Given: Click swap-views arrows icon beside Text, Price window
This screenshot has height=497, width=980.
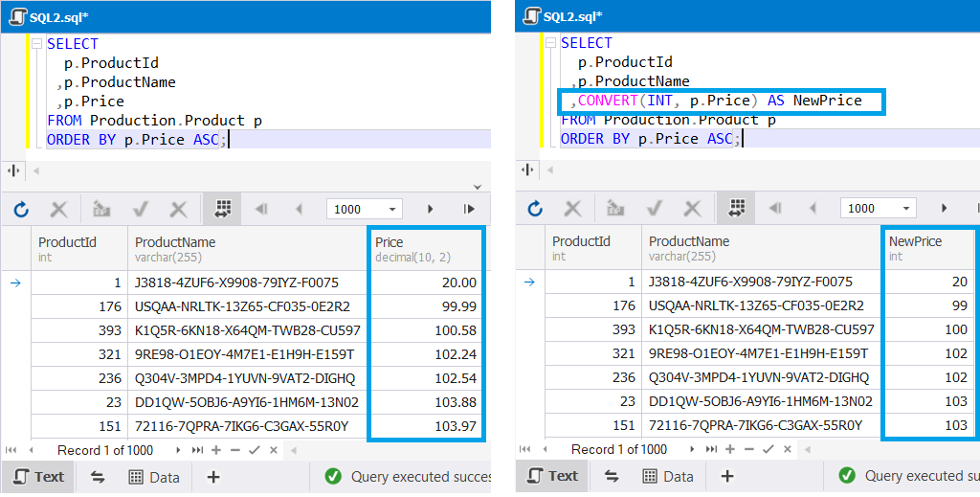Looking at the screenshot, I should pyautogui.click(x=98, y=478).
